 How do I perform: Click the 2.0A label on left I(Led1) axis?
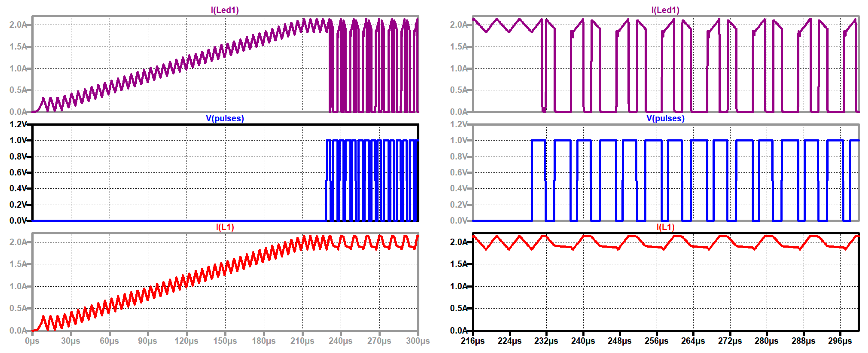tap(18, 25)
